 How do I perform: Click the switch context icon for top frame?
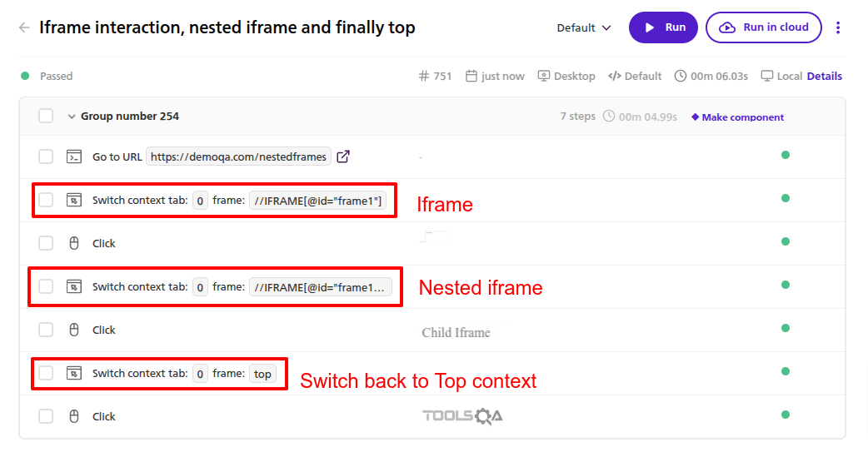[74, 373]
